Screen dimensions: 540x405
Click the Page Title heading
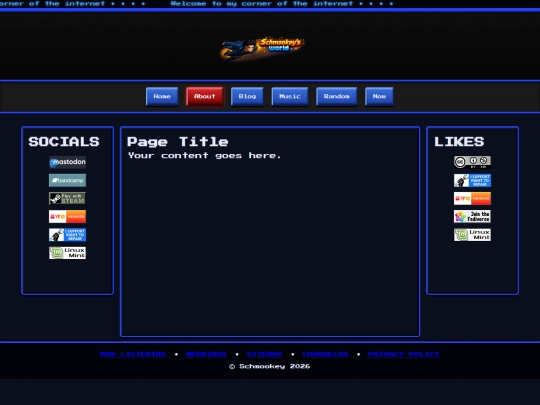pyautogui.click(x=178, y=142)
